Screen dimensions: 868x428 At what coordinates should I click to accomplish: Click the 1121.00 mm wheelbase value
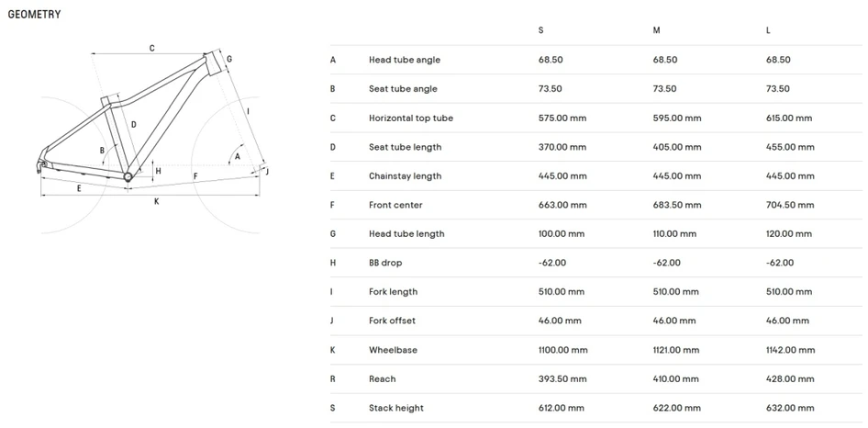tap(676, 350)
